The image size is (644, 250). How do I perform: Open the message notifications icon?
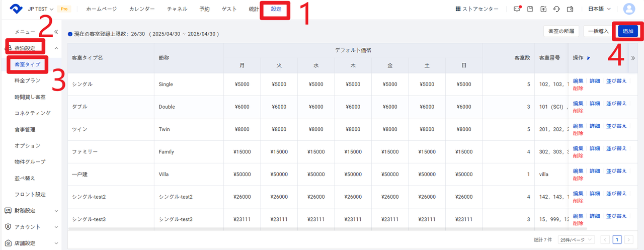pyautogui.click(x=517, y=9)
